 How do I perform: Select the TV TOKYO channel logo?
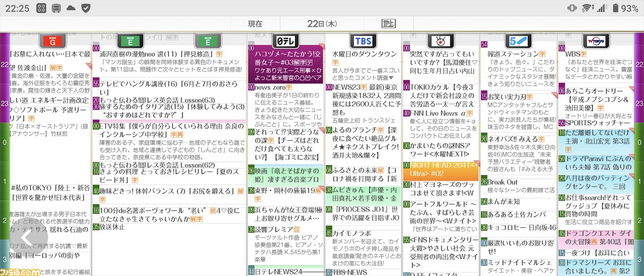[596, 41]
